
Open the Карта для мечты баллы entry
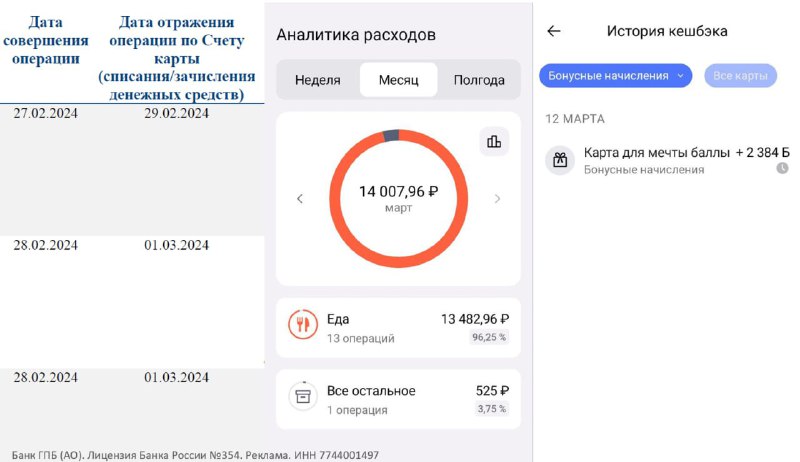point(667,160)
